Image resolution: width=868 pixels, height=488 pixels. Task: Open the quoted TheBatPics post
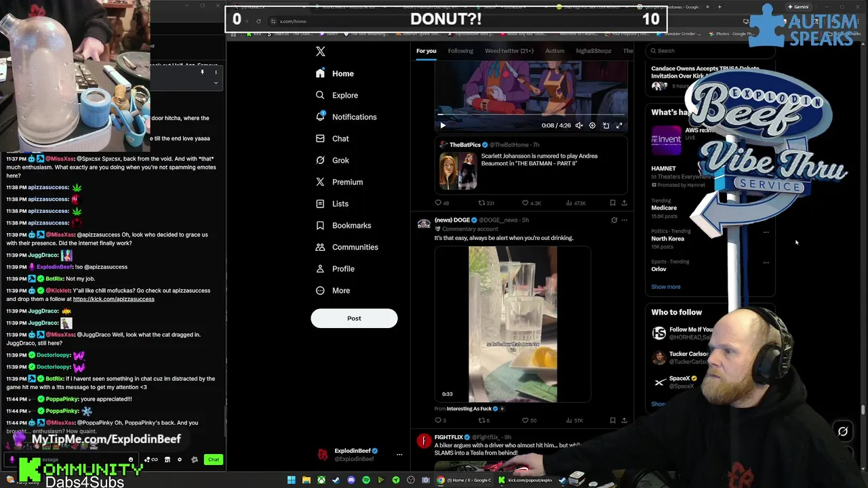[x=532, y=166]
